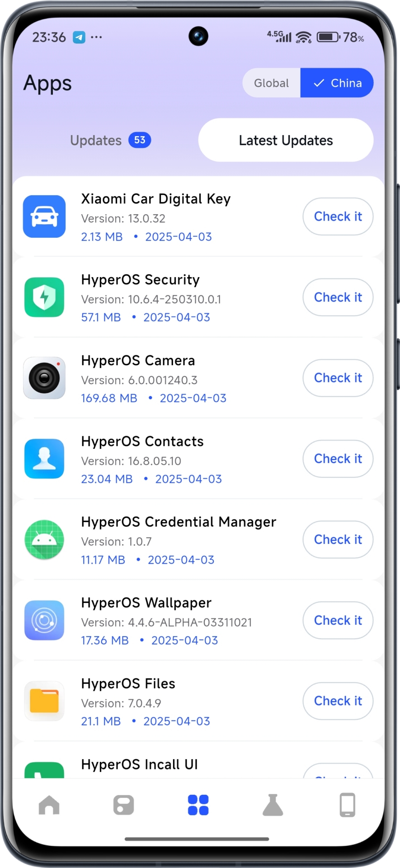Image resolution: width=400 pixels, height=868 pixels.
Task: Select the four-squares Apps tab in bottom bar
Action: click(x=198, y=805)
